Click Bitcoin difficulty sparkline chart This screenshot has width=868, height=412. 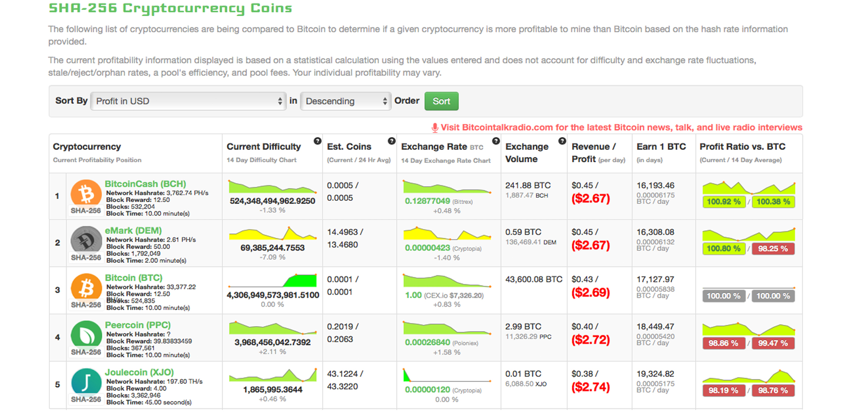273,281
